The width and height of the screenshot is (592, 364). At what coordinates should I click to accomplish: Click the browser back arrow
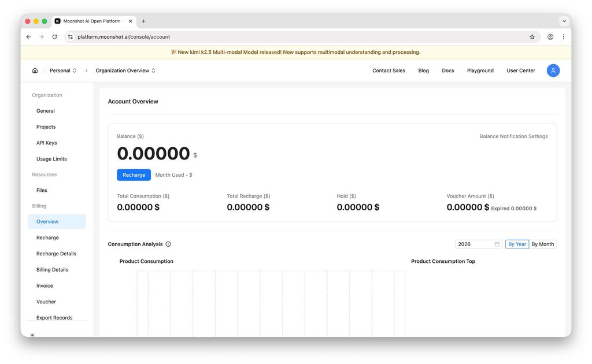[x=28, y=37]
